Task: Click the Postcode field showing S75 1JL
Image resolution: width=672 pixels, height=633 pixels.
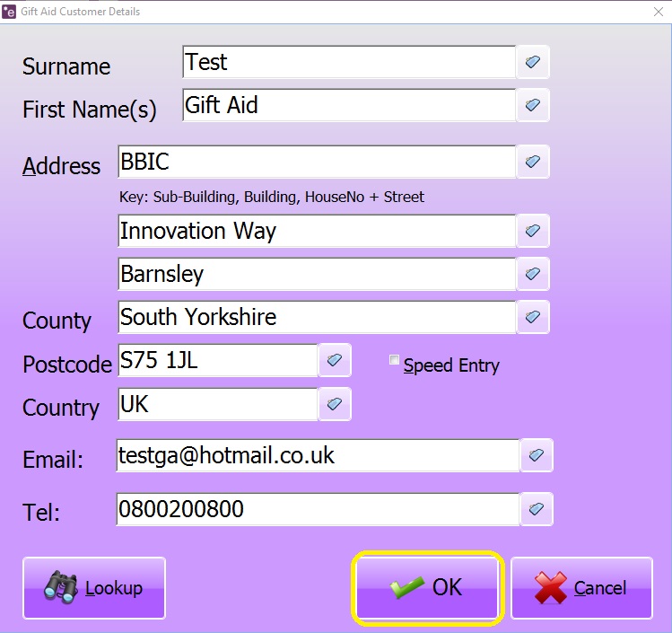Action: (x=218, y=360)
